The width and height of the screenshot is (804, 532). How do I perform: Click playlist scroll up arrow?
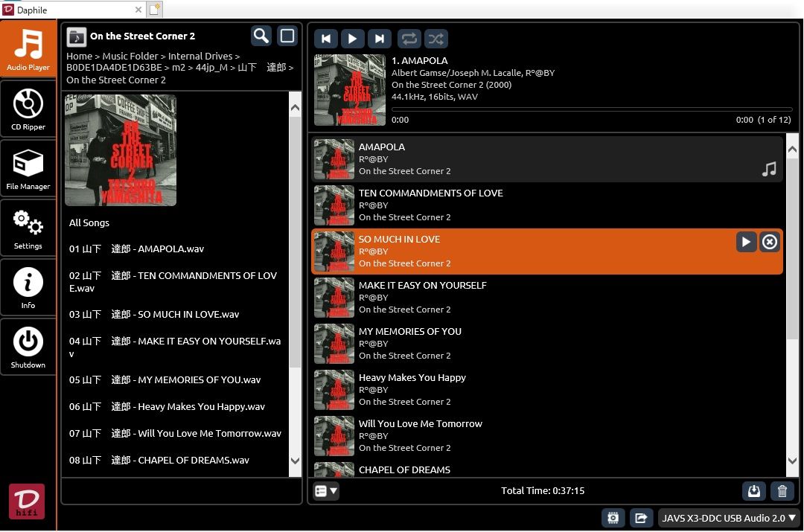coord(792,149)
